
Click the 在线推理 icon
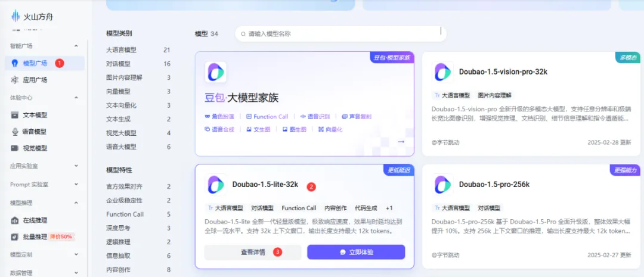pyautogui.click(x=15, y=220)
